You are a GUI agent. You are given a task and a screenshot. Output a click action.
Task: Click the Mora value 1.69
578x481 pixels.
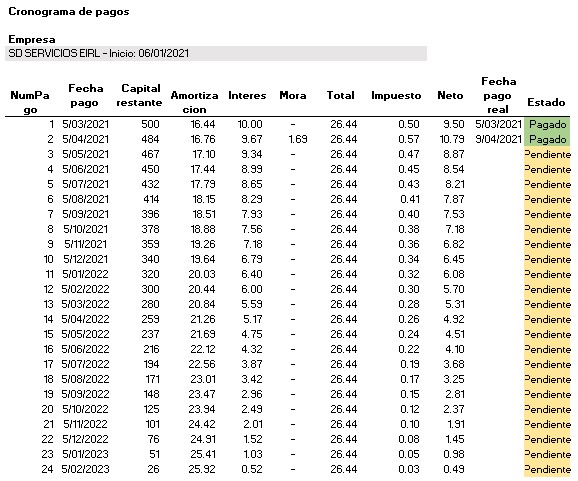(x=297, y=139)
